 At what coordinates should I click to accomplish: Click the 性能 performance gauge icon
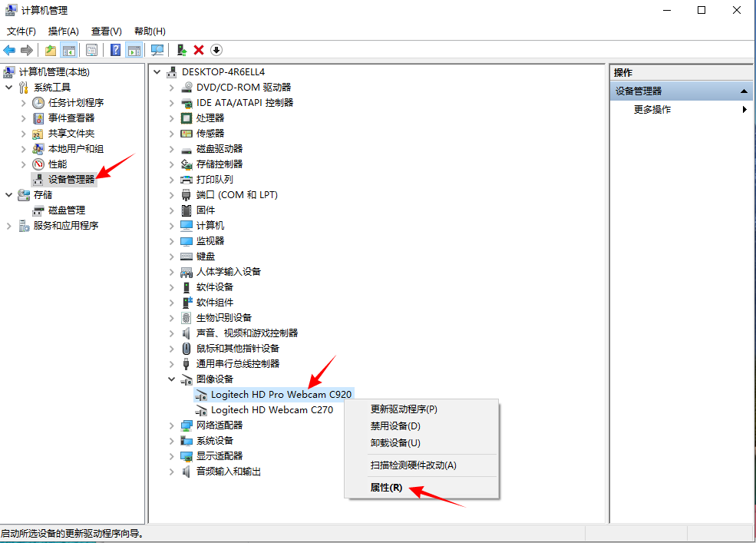coord(38,164)
